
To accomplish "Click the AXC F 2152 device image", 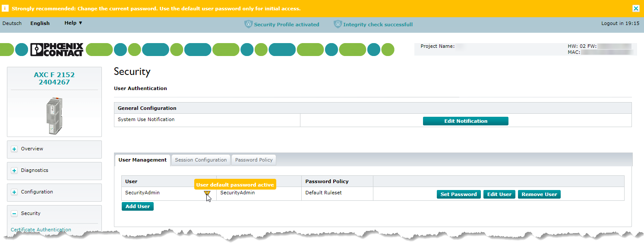I will click(x=54, y=115).
